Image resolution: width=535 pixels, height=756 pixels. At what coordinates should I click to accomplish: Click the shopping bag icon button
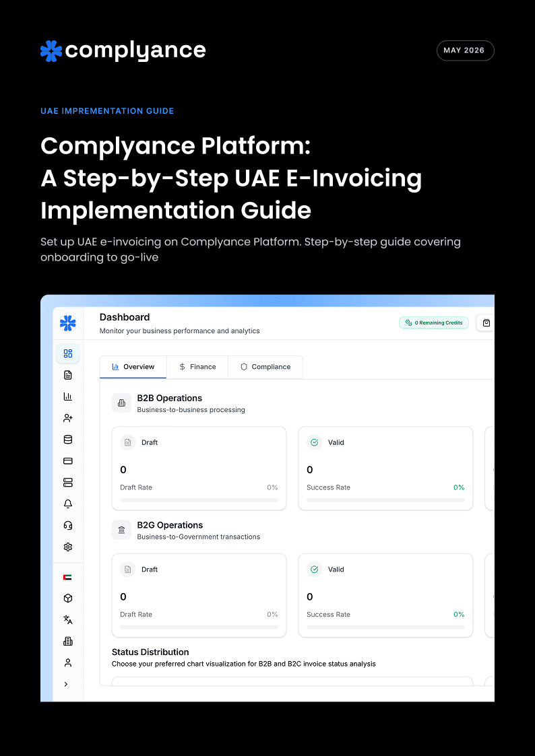coord(486,323)
